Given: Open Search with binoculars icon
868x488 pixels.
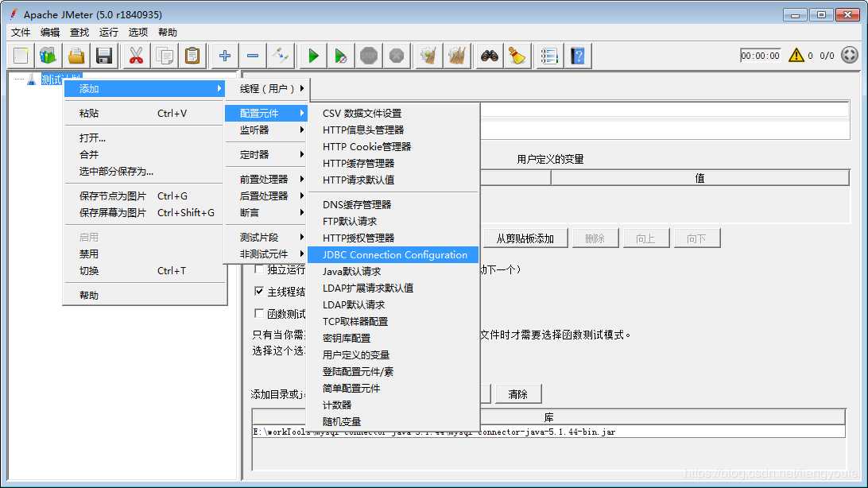Looking at the screenshot, I should tap(490, 56).
